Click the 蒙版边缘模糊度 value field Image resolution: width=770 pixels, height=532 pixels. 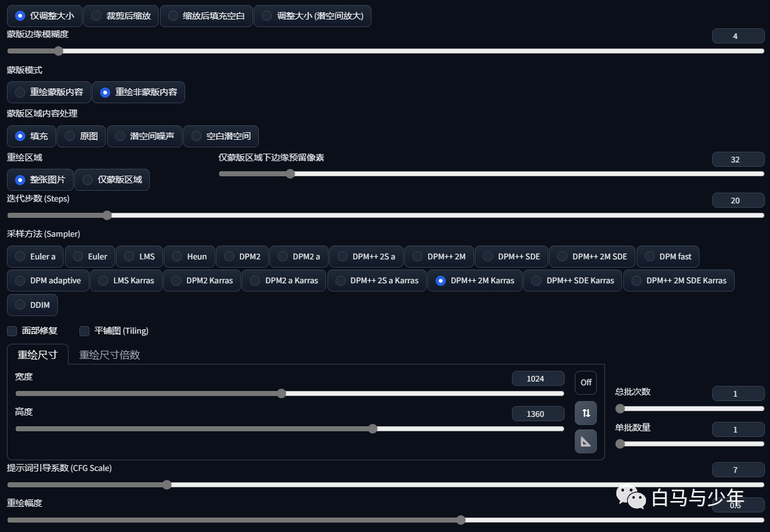click(x=738, y=36)
